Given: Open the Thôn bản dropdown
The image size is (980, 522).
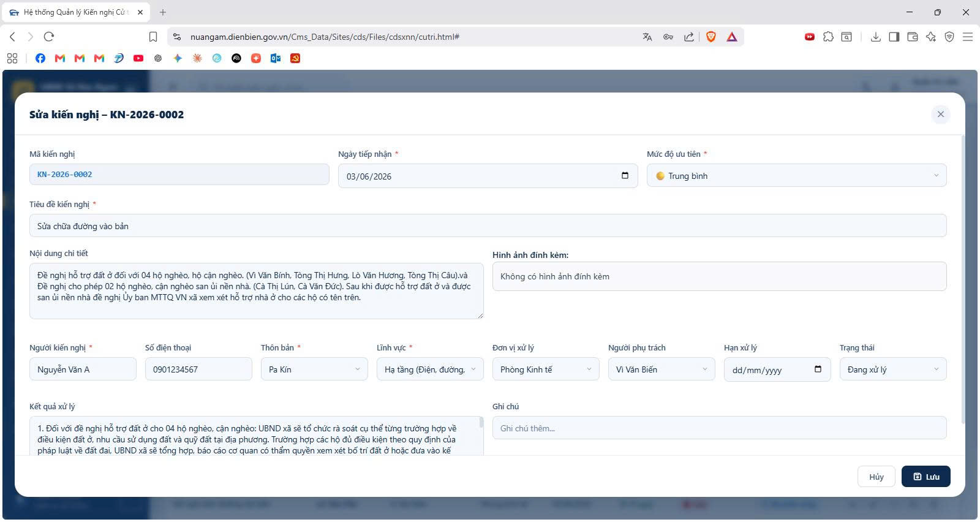Looking at the screenshot, I should (x=314, y=369).
